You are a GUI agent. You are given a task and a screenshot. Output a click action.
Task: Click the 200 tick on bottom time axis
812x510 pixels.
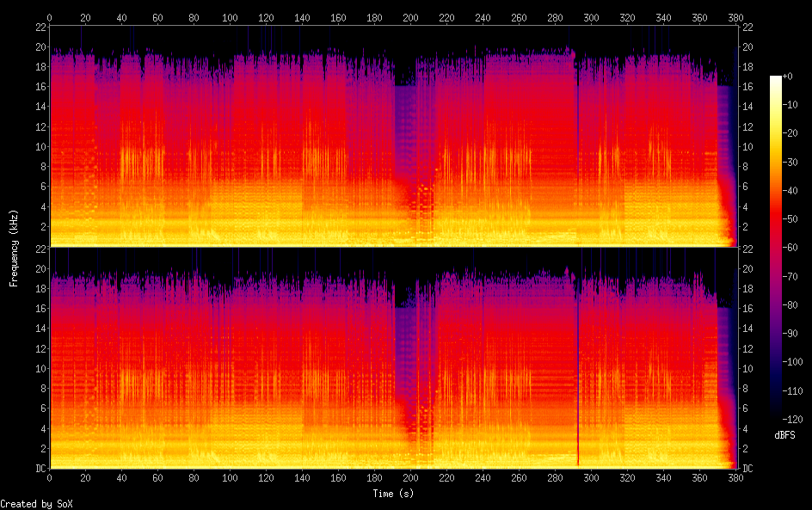click(x=410, y=477)
